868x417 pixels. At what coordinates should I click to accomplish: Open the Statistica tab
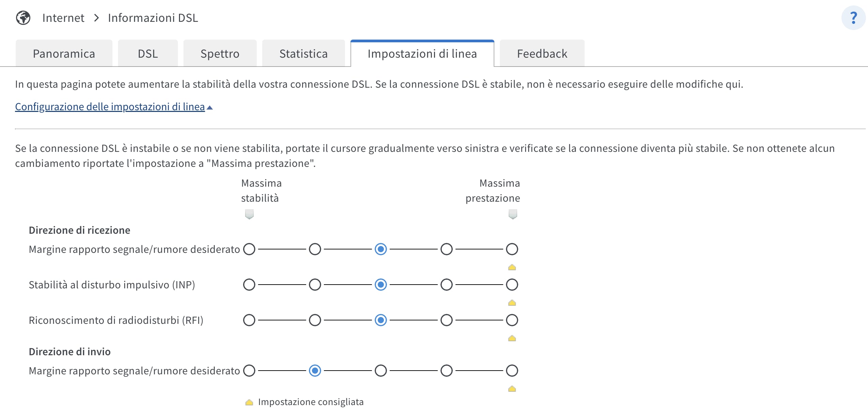[303, 54]
